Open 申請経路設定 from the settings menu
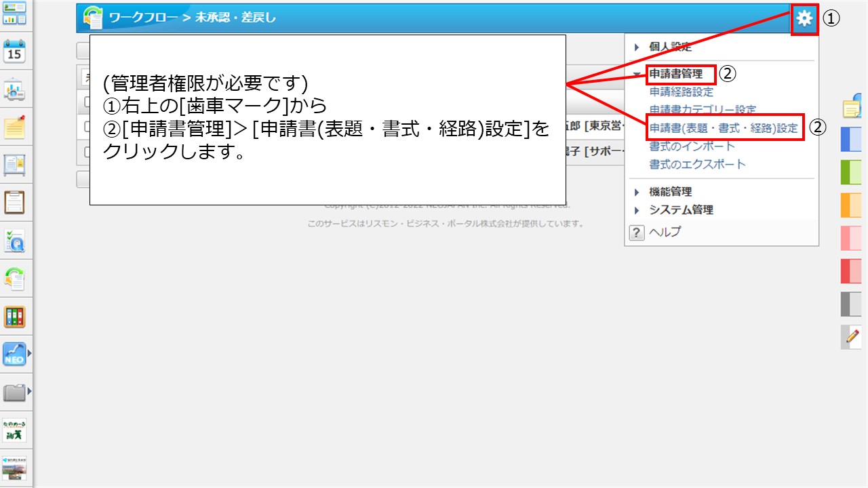The height and width of the screenshot is (488, 868). pos(682,92)
